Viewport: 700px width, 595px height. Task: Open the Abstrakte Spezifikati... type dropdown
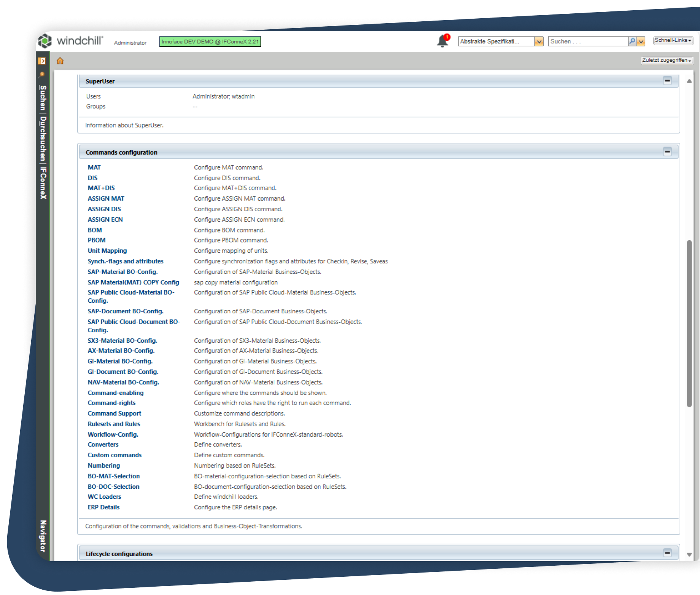[x=539, y=41]
